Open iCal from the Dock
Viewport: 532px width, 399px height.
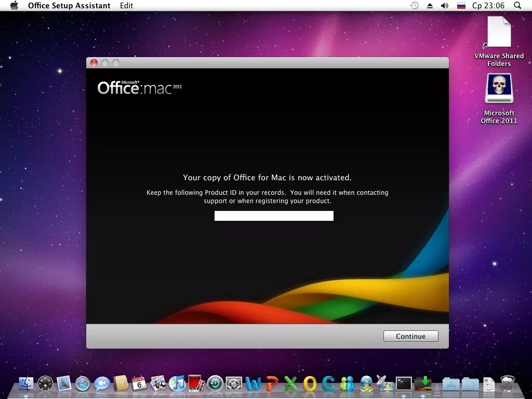point(139,384)
